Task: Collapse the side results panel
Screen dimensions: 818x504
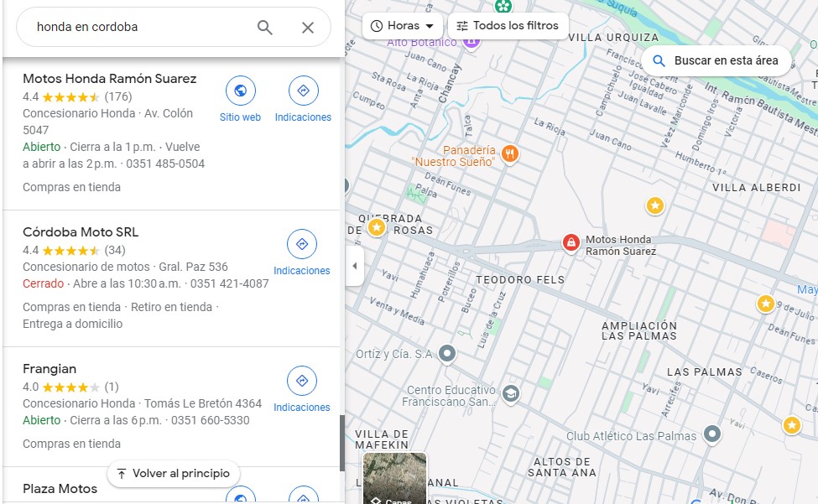Action: click(354, 266)
